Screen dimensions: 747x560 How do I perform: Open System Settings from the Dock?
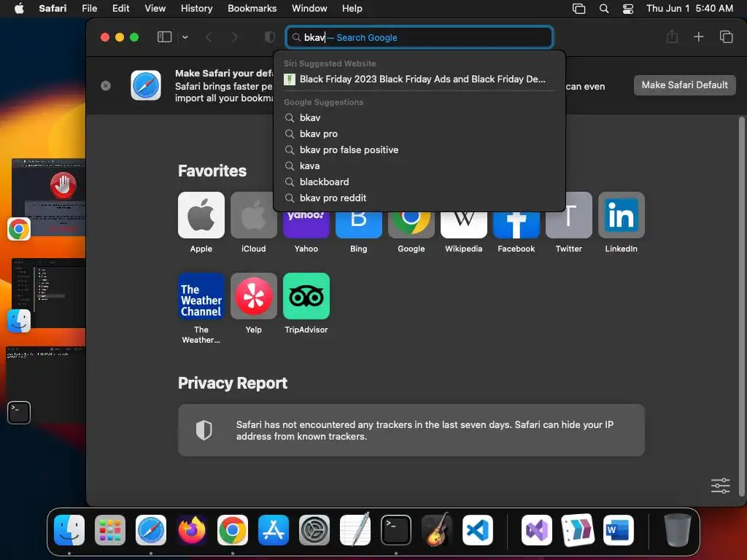pos(314,530)
